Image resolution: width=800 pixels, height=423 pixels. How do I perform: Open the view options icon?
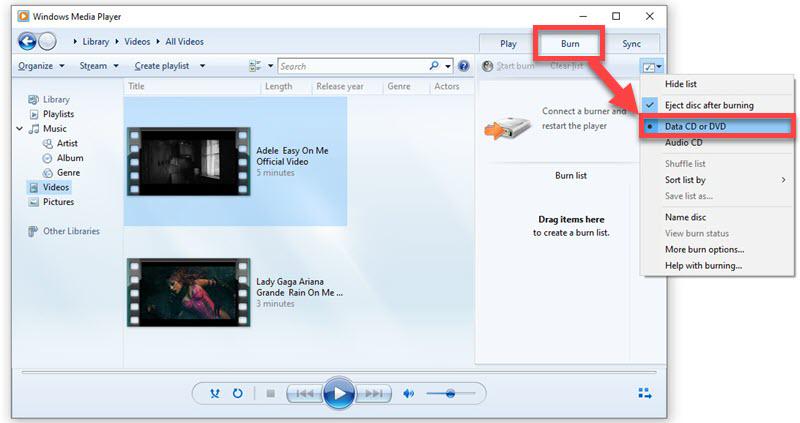pyautogui.click(x=255, y=66)
